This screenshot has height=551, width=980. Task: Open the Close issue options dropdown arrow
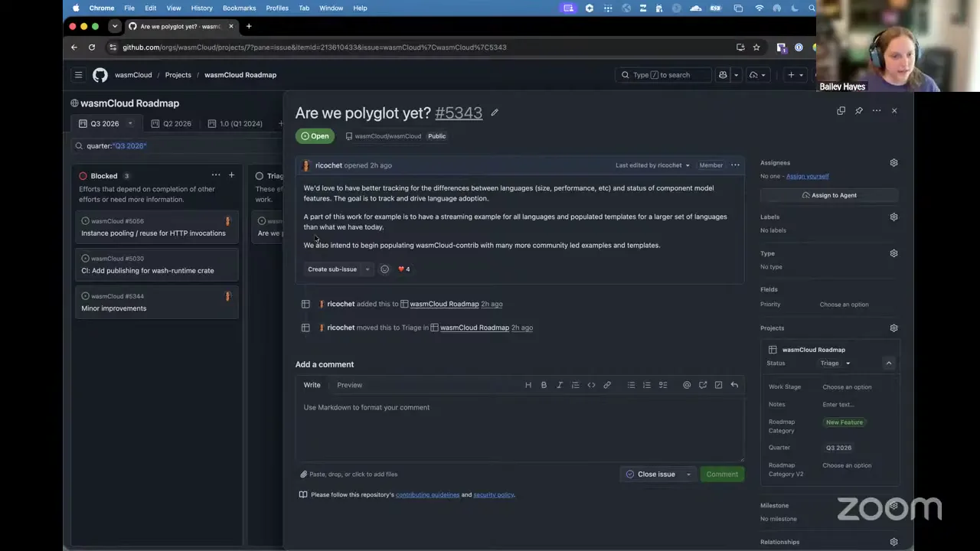[688, 474]
